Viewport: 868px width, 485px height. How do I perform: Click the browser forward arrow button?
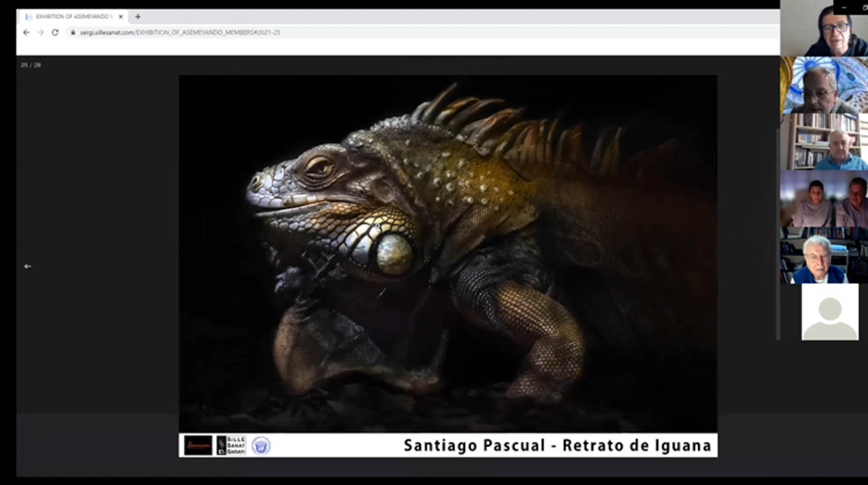[40, 33]
